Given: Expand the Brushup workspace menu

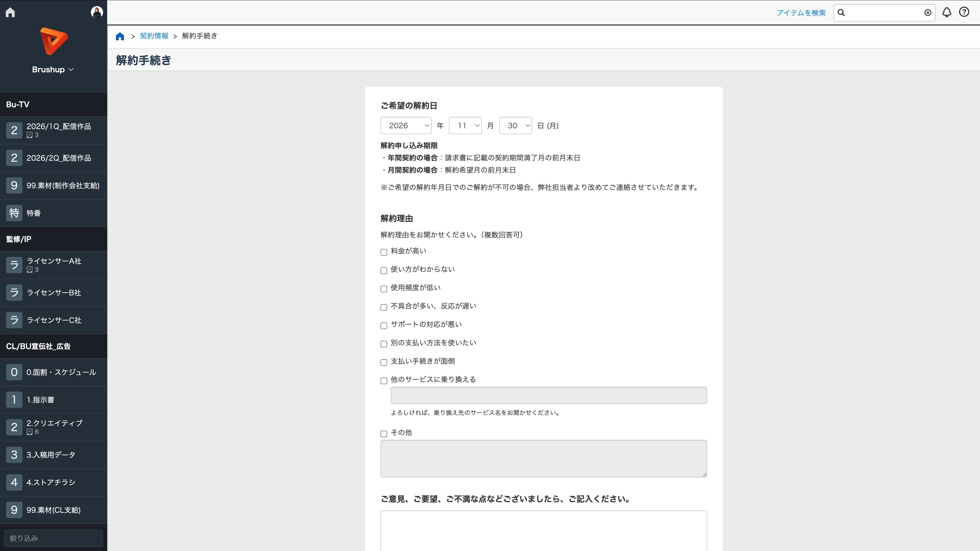Looking at the screenshot, I should (x=53, y=70).
